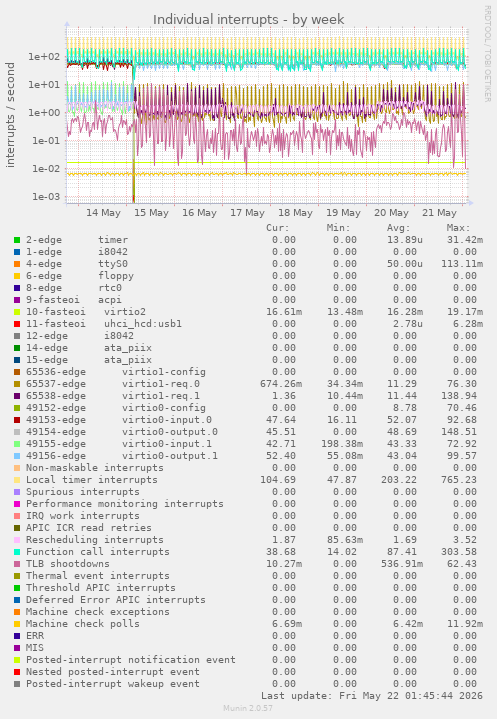Click the Max: column header
Image resolution: width=497 pixels, height=719 pixels.
point(458,228)
